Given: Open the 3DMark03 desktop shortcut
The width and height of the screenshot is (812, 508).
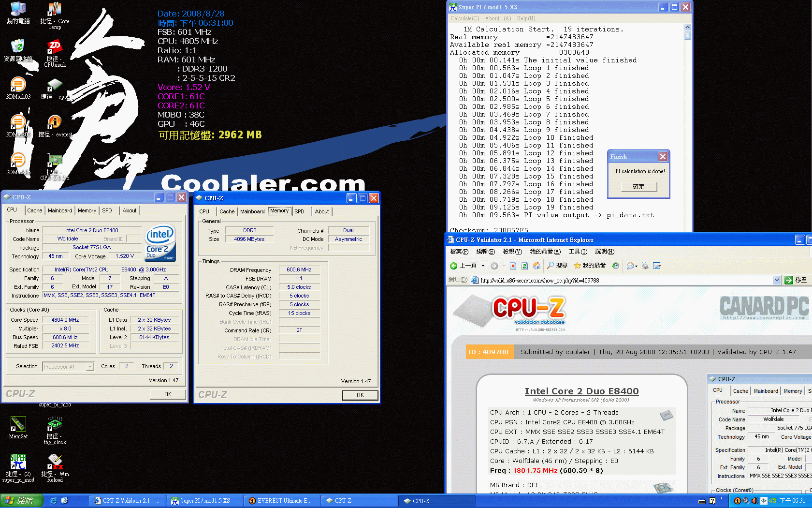Looking at the screenshot, I should click(18, 88).
